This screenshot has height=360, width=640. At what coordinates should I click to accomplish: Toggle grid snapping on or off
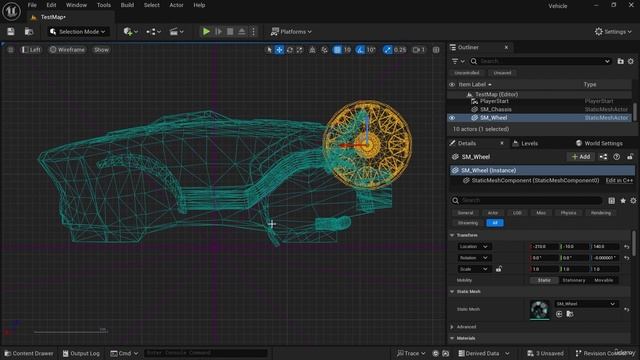[x=337, y=50]
